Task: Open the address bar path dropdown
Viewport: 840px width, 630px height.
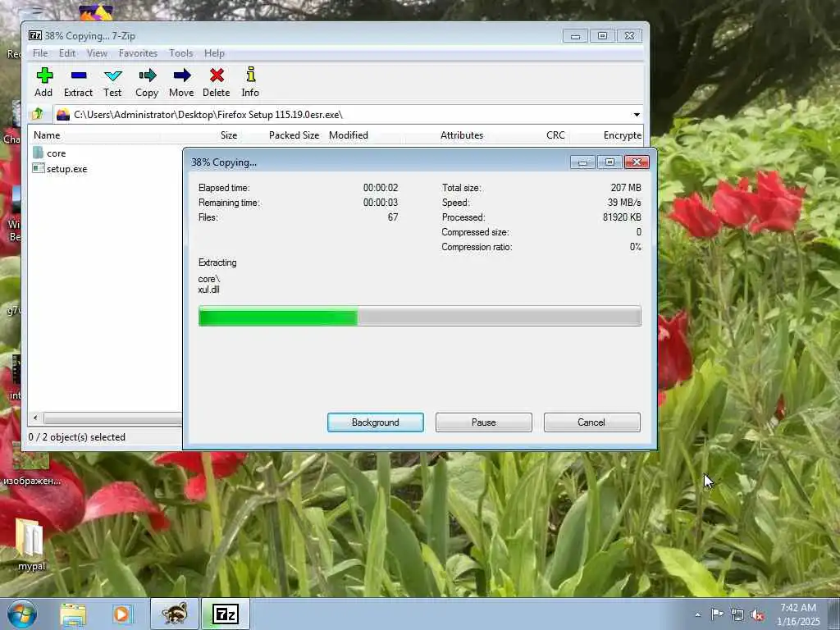Action: click(637, 115)
